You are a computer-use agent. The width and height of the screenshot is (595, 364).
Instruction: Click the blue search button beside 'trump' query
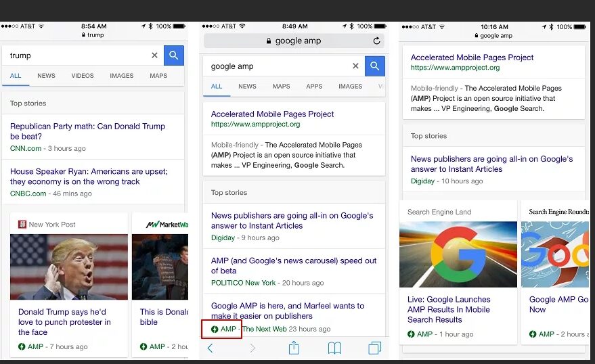coord(173,55)
